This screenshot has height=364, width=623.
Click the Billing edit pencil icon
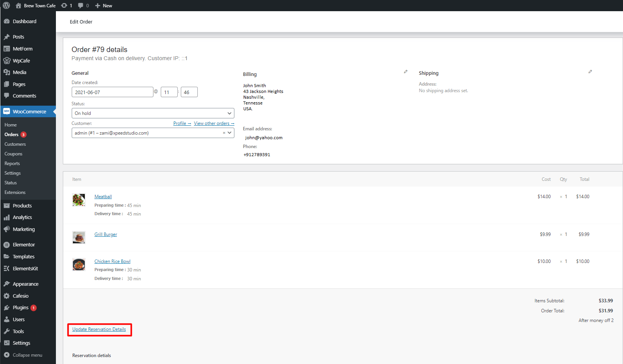[x=406, y=72]
